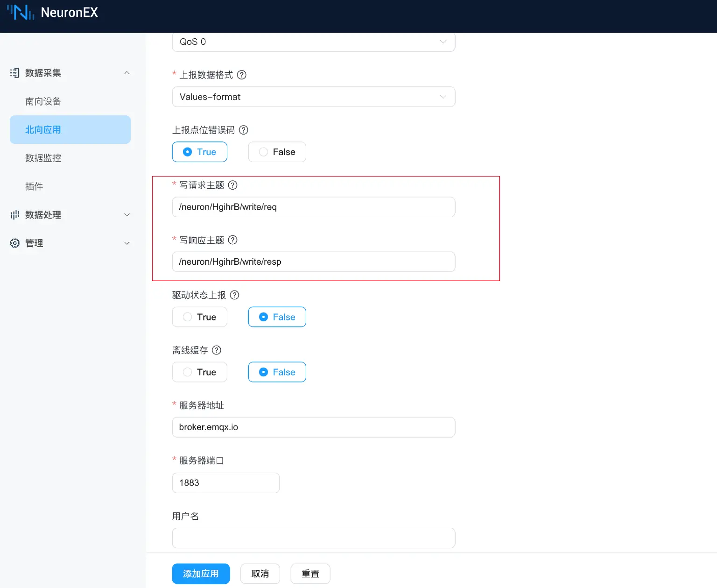The width and height of the screenshot is (717, 588).
Task: Click the 服务器地址 input field
Action: tap(313, 427)
